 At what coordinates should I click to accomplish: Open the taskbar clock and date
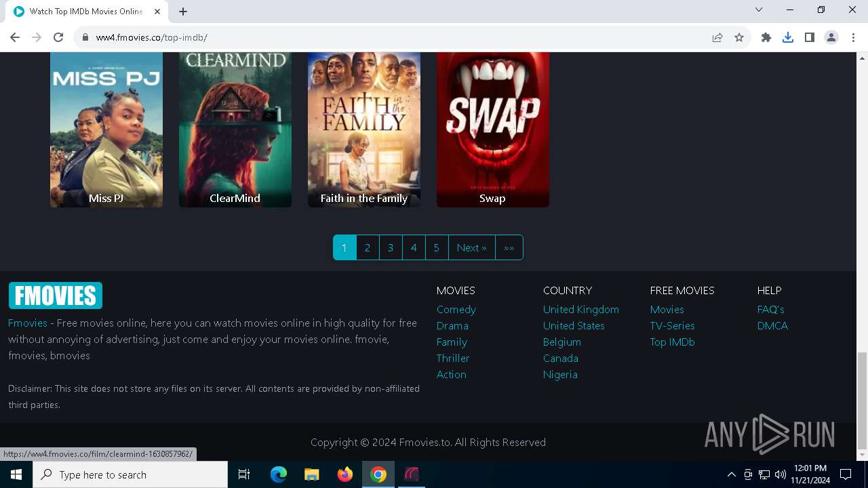(x=810, y=474)
